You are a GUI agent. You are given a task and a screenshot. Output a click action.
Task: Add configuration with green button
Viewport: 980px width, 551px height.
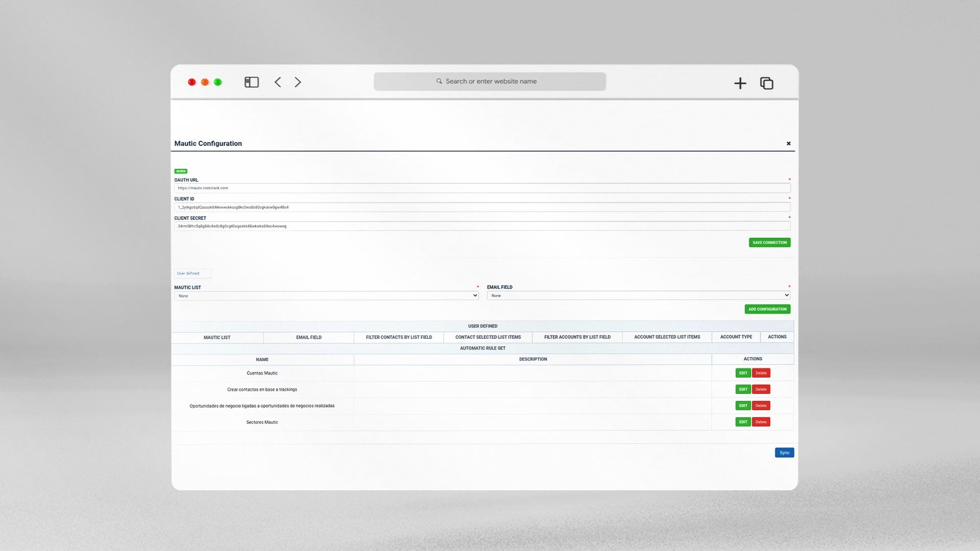point(768,309)
